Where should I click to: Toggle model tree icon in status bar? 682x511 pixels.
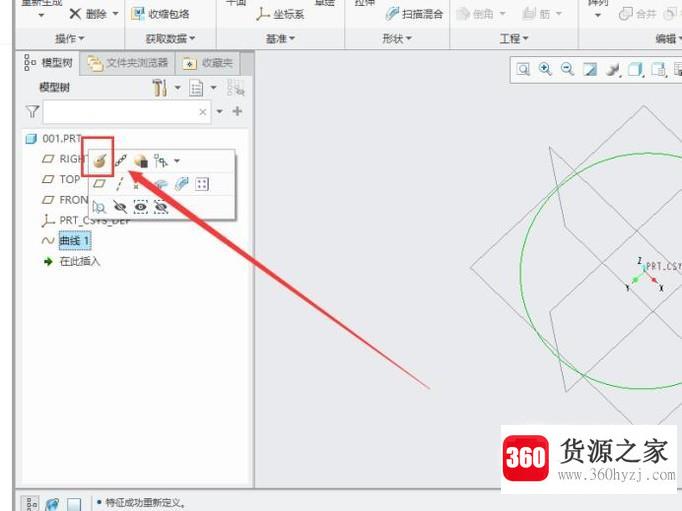tap(31, 504)
